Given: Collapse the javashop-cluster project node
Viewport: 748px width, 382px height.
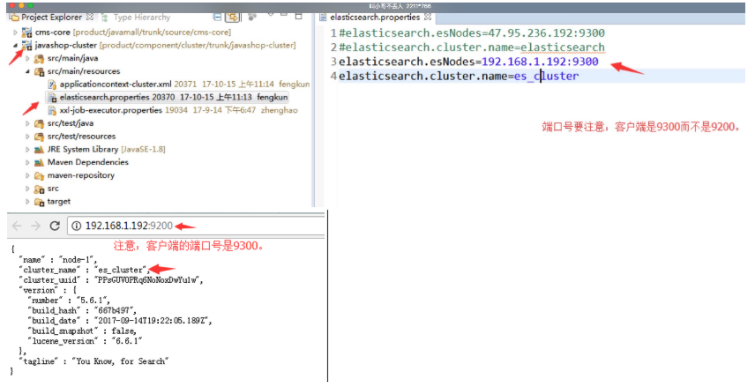Looking at the screenshot, I should pyautogui.click(x=15, y=45).
